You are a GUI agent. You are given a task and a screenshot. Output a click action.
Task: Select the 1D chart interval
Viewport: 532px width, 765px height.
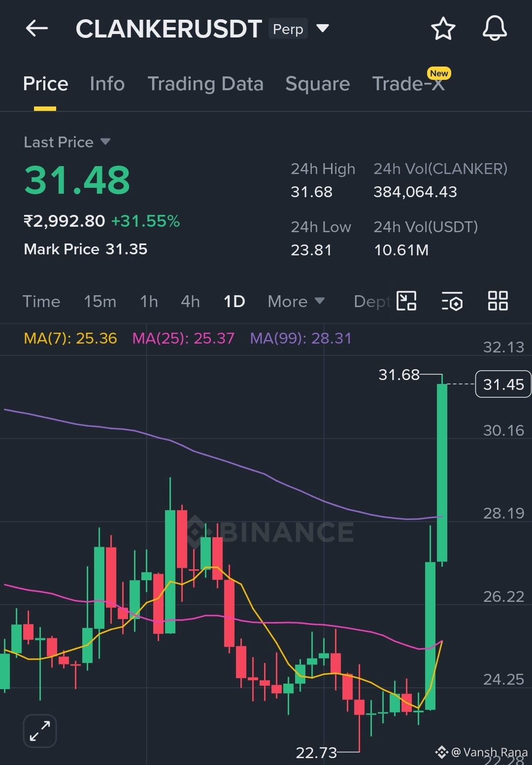[234, 301]
